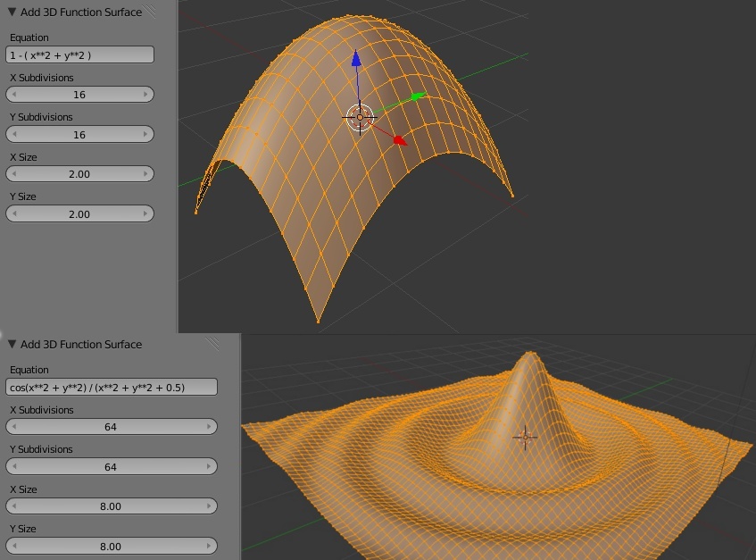Viewport: 756px width, 560px height.
Task: Click the bottom panel X Size 8.00 field
Action: [x=112, y=506]
